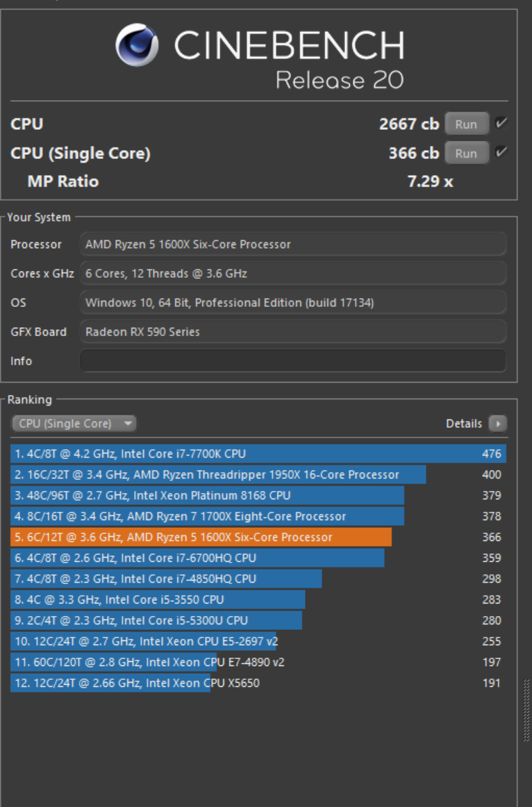Image resolution: width=532 pixels, height=807 pixels.
Task: Open the CPU (Single Core) ranking selector
Action: coord(69,424)
